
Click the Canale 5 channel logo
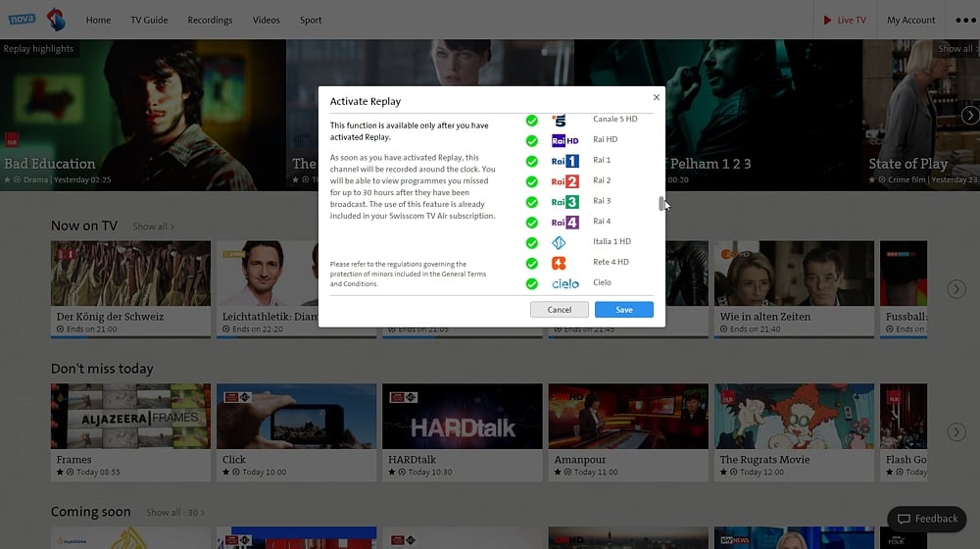560,120
